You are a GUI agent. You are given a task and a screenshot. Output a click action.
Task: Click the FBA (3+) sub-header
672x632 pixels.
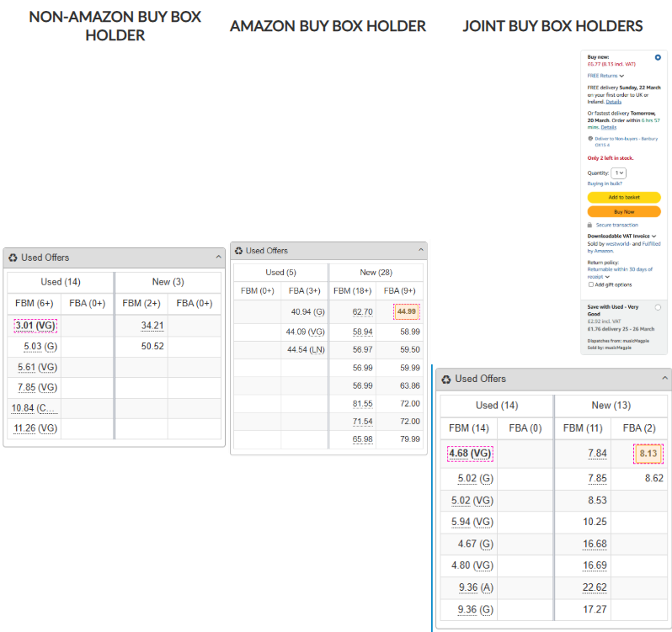[x=304, y=290]
